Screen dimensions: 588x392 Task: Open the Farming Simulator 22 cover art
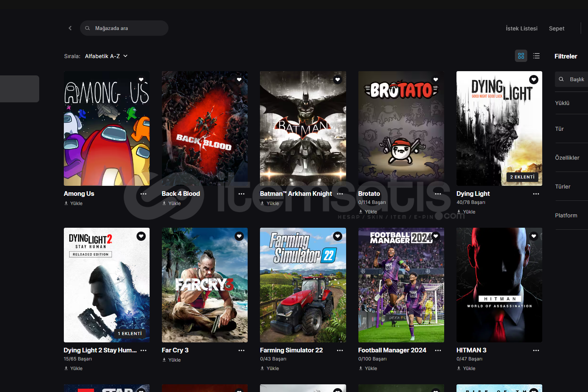[303, 285]
